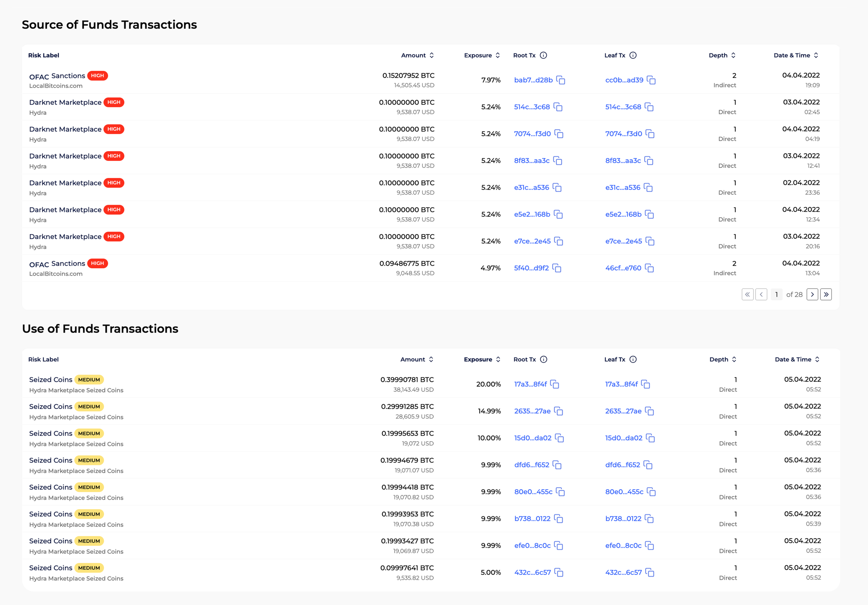Copy root tx 15d0...da02 hash
The width and height of the screenshot is (868, 605).
(559, 438)
